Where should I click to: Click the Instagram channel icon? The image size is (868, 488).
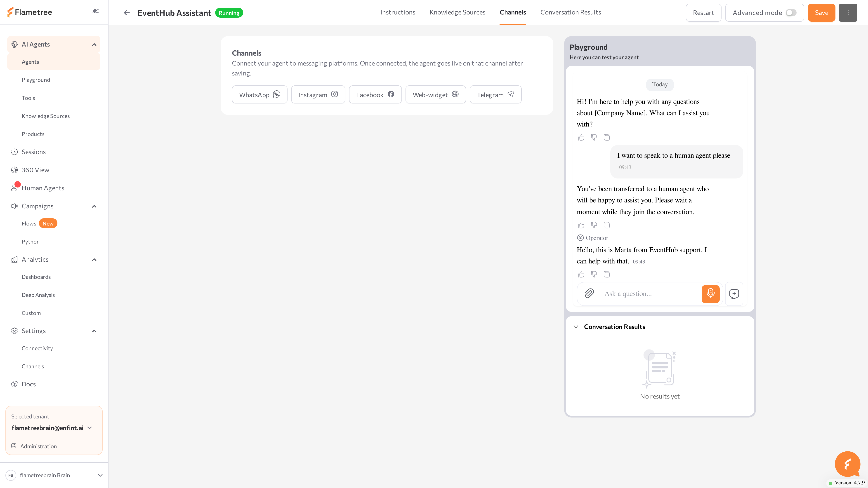coord(334,94)
